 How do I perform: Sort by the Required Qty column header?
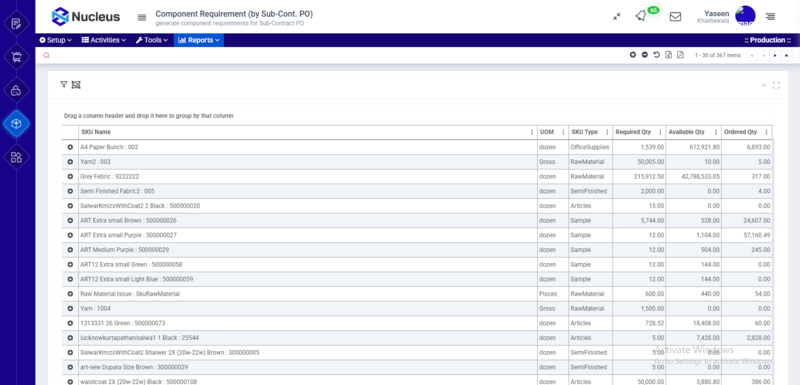tap(633, 132)
